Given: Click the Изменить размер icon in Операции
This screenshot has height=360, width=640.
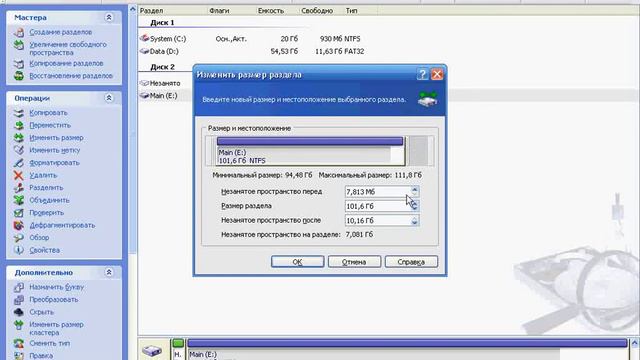Looking at the screenshot, I should pos(19,138).
